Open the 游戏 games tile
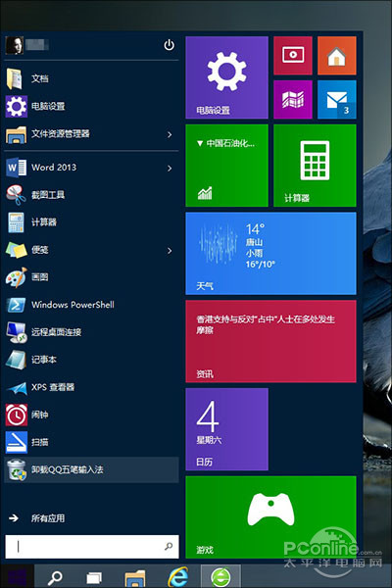 [270, 517]
